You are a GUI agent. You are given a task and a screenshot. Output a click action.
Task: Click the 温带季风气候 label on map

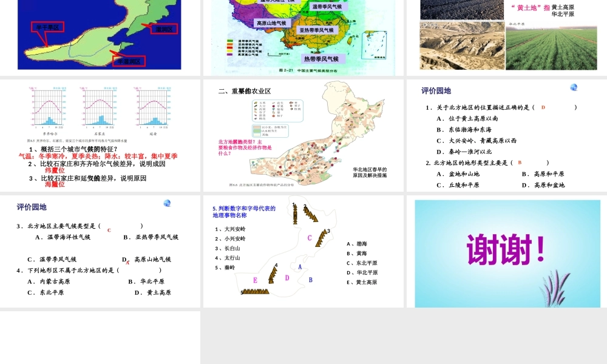click(327, 7)
